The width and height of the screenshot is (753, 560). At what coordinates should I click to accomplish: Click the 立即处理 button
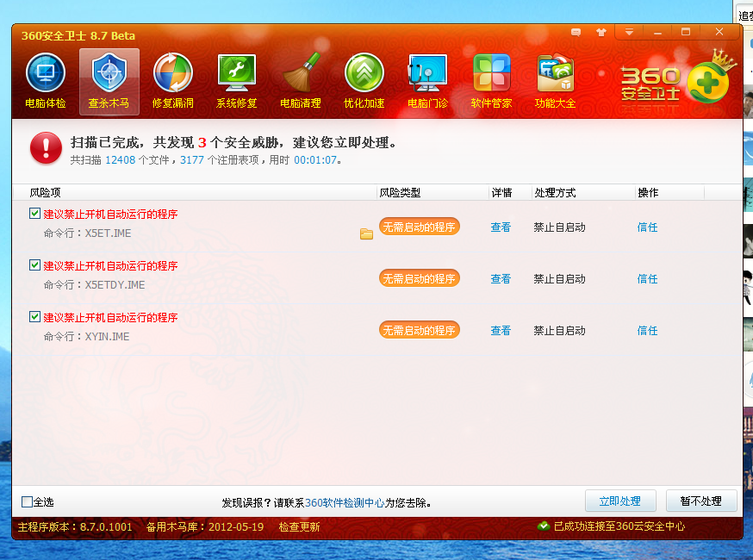tap(620, 501)
